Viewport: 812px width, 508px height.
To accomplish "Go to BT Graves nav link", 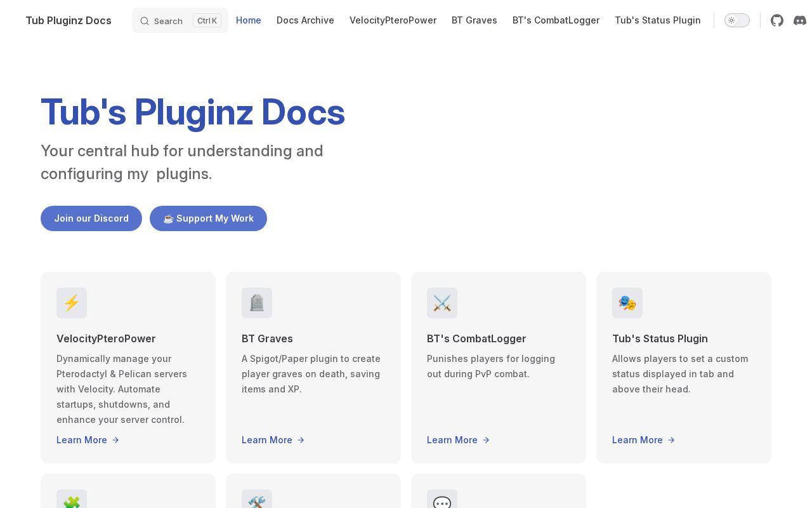I will (475, 20).
